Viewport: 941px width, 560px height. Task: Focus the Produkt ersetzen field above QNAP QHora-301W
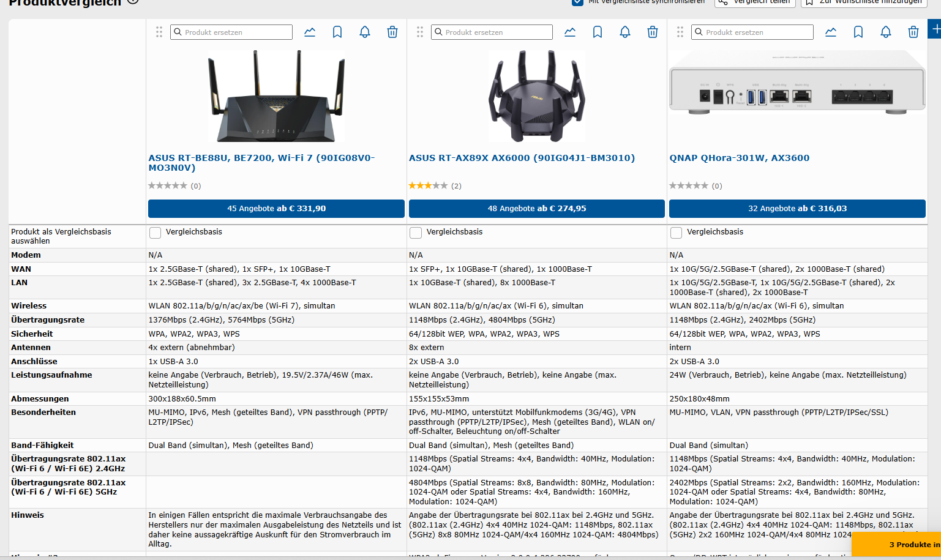(x=752, y=32)
